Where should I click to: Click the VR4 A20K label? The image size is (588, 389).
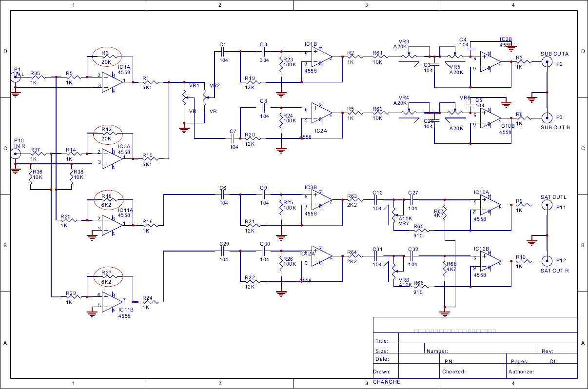(401, 100)
